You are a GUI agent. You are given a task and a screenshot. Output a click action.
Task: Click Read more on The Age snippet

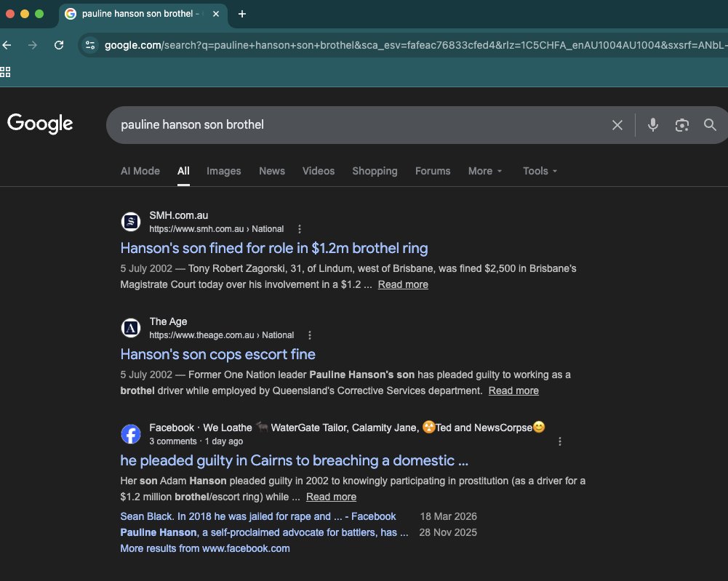513,390
